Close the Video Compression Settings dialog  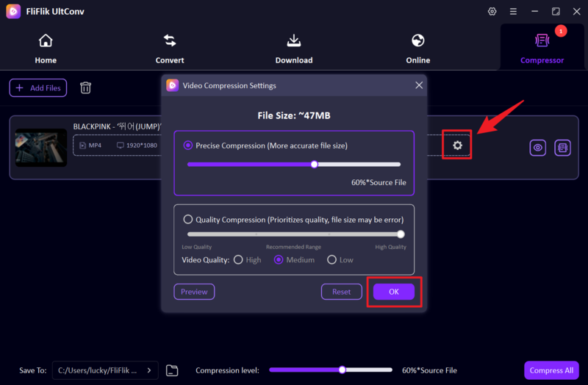[419, 85]
